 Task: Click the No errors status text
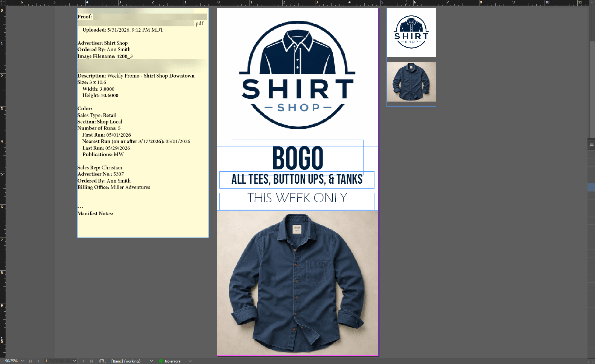click(x=172, y=361)
